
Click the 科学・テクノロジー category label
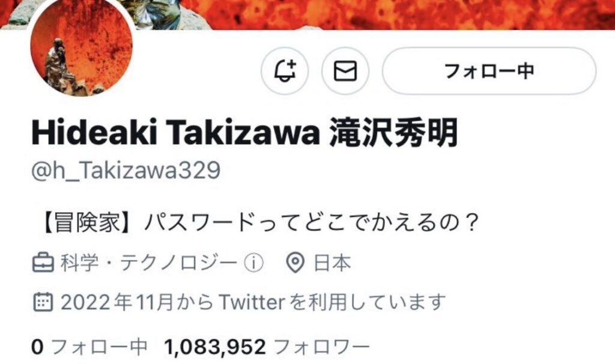[x=149, y=263]
